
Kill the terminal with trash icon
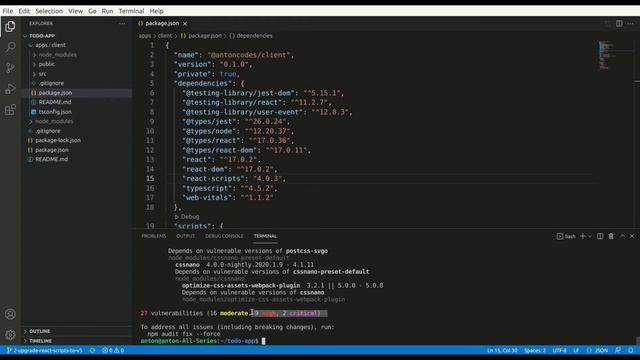coord(611,236)
